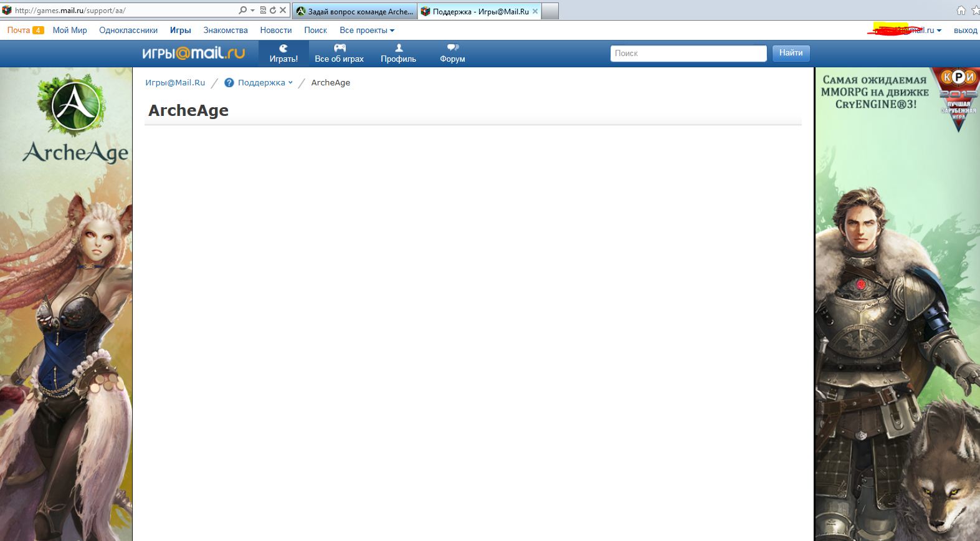
Task: Open the Favorites star icon
Action: pyautogui.click(x=976, y=10)
